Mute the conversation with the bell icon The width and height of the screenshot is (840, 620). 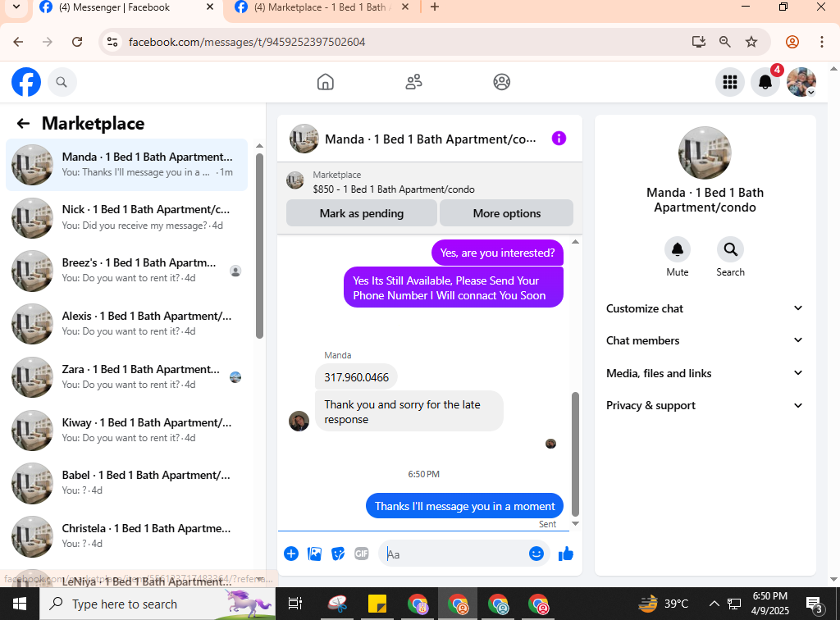677,249
